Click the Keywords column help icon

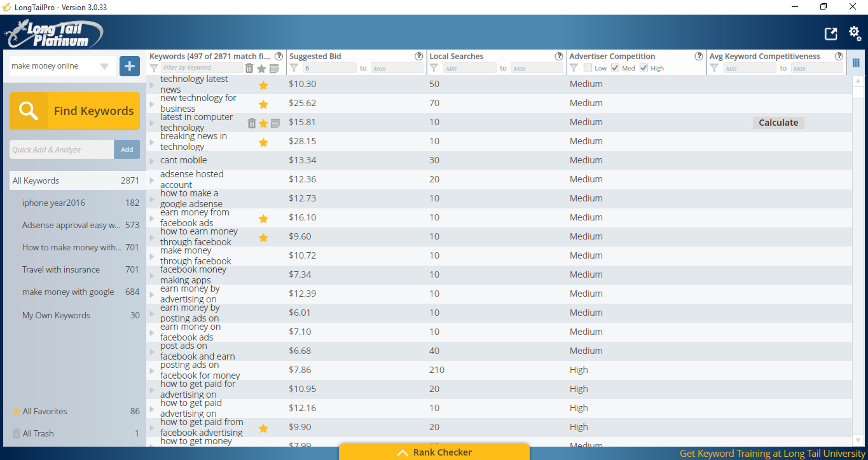(279, 57)
